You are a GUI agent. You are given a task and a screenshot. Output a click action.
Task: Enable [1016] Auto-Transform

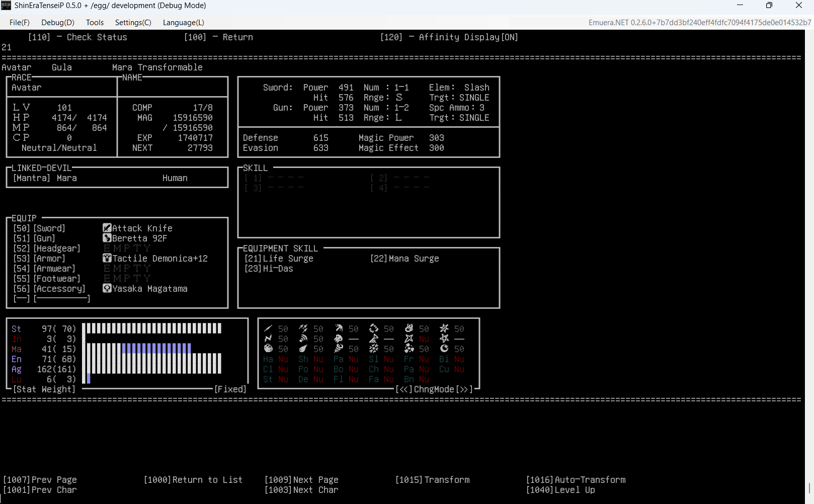(576, 480)
